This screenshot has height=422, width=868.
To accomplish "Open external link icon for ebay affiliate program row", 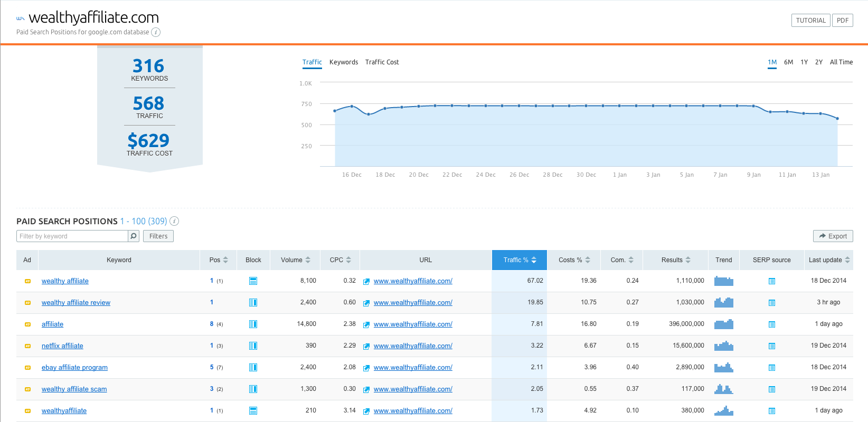I will (366, 368).
